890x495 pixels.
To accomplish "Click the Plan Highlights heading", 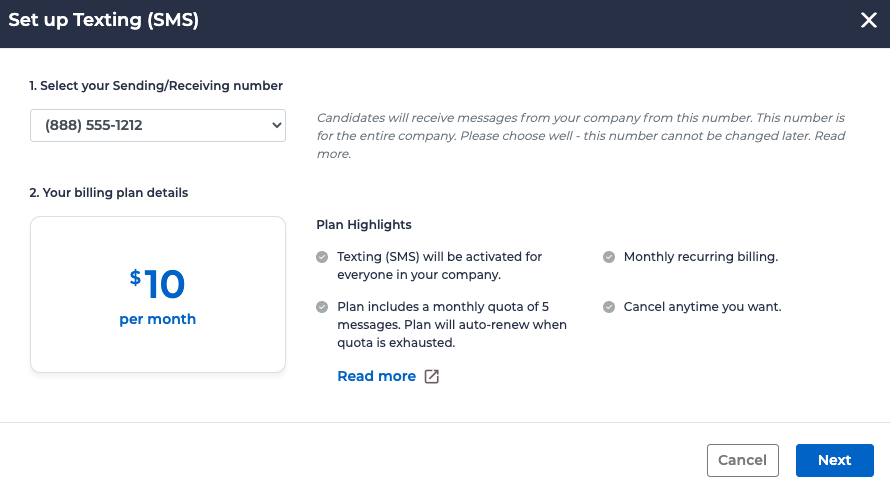I will pyautogui.click(x=364, y=225).
